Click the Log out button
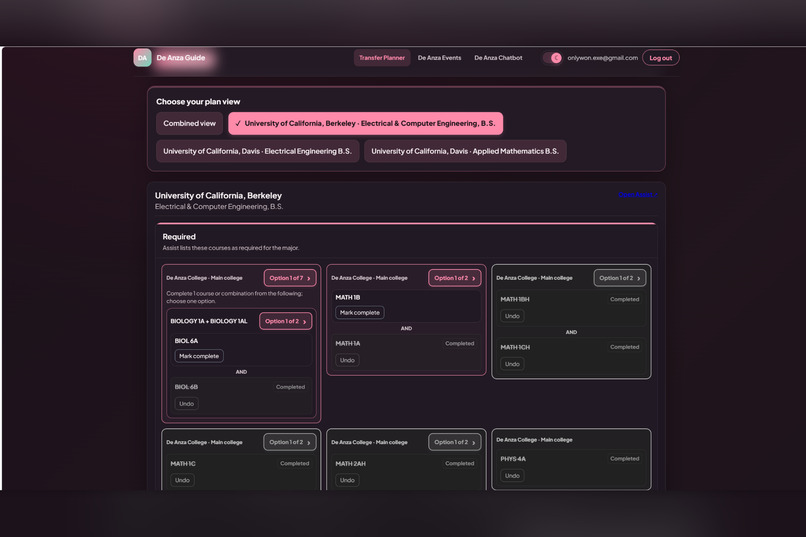The image size is (806, 537). tap(661, 58)
